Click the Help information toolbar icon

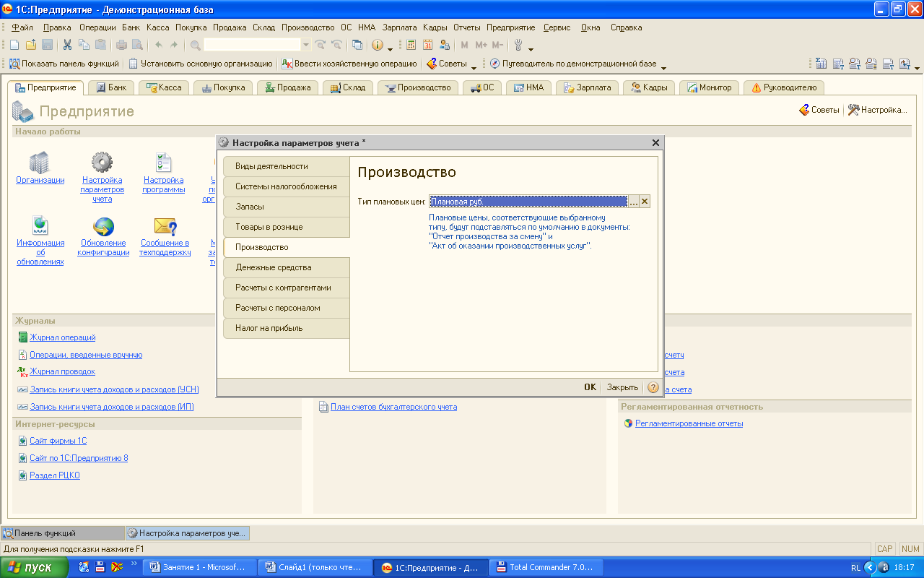tap(378, 45)
